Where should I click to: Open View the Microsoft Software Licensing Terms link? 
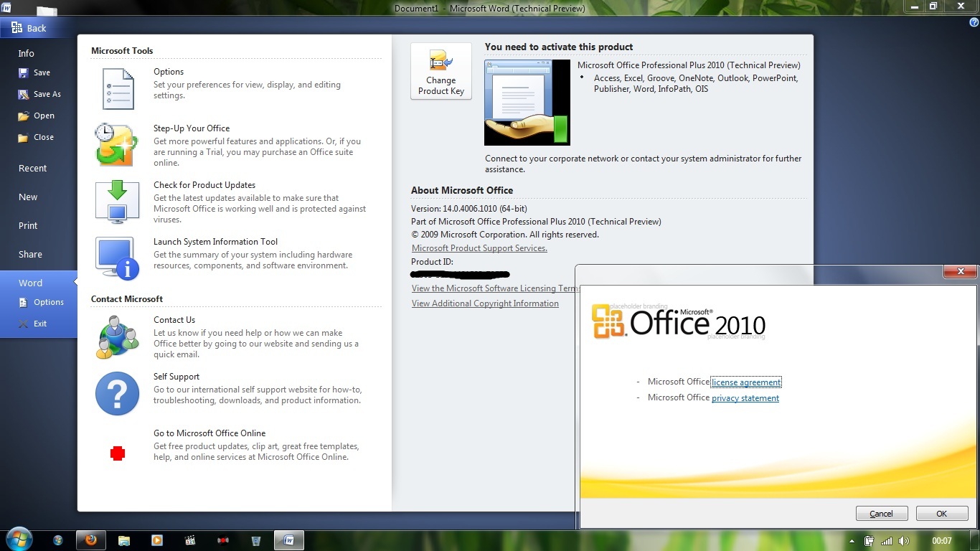point(494,288)
